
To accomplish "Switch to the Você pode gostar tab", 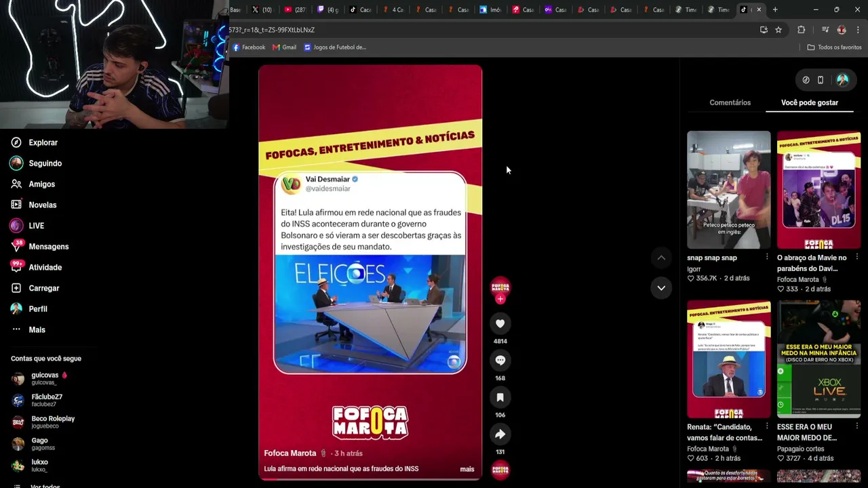I will coord(809,102).
